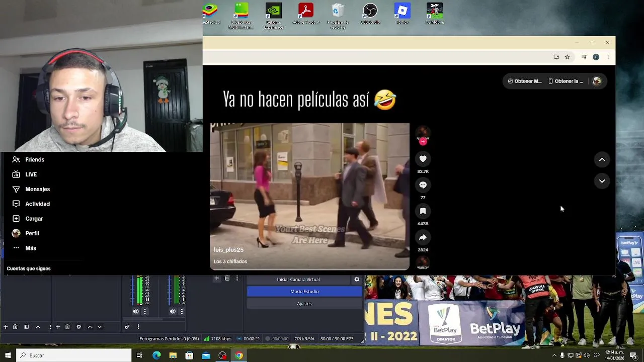Click the 00:08:21 streaming timer
Image resolution: width=644 pixels, height=362 pixels.
coord(248,339)
